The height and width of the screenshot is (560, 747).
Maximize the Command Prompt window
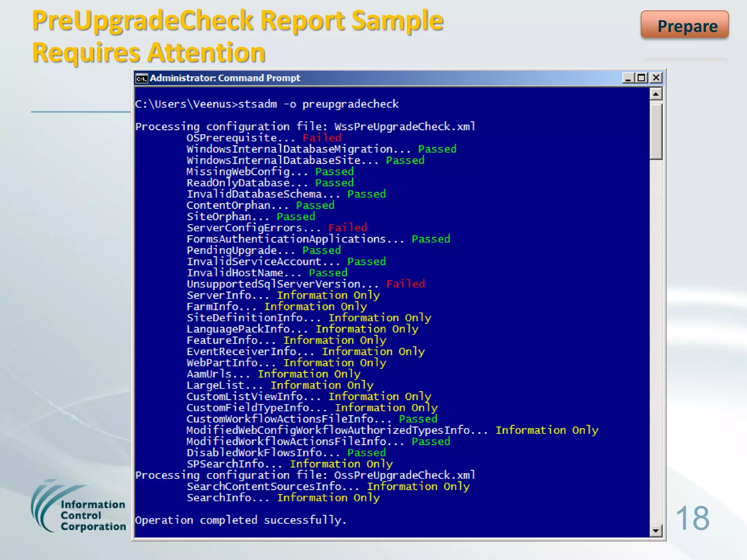pos(641,78)
